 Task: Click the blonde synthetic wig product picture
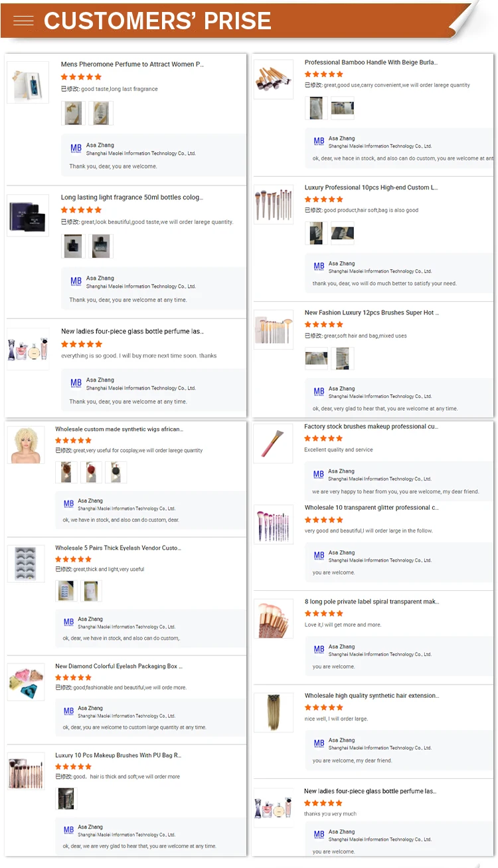26,445
